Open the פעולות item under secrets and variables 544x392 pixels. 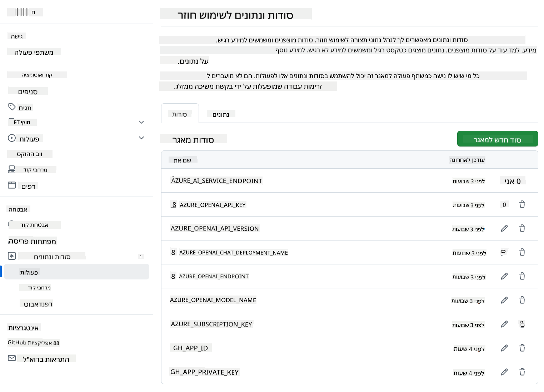(29, 272)
